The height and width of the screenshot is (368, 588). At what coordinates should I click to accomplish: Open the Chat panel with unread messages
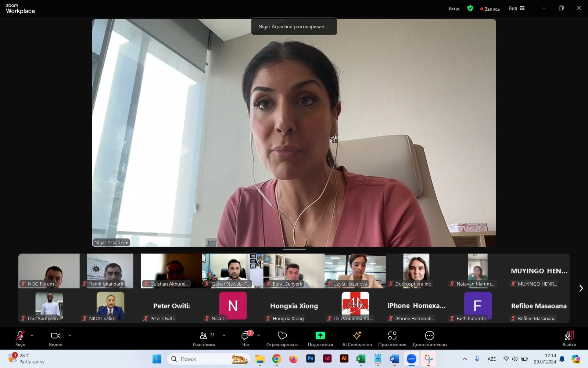coord(245,336)
